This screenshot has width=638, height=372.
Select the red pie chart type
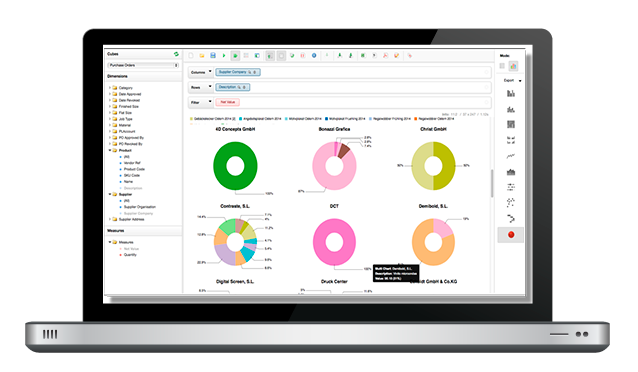tap(511, 235)
